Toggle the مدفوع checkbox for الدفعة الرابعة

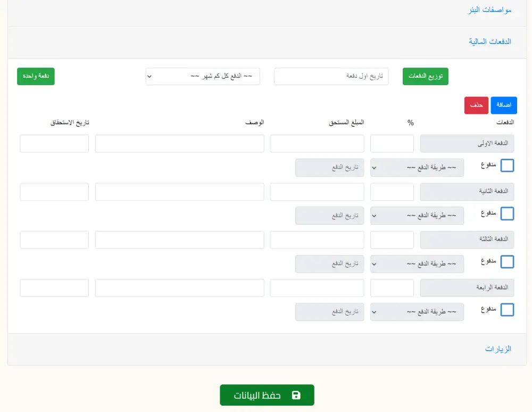pos(507,310)
